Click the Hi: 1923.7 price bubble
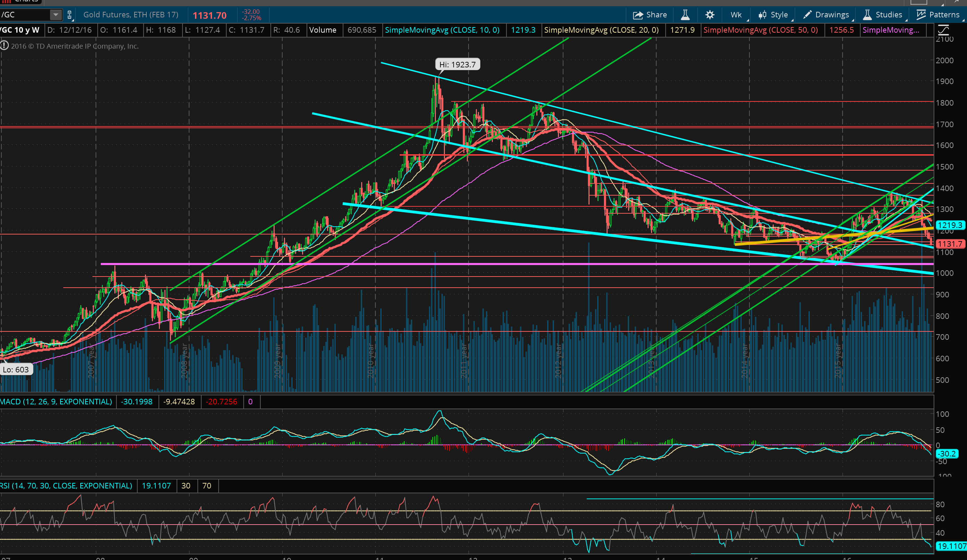Image resolution: width=967 pixels, height=560 pixels. pos(457,64)
